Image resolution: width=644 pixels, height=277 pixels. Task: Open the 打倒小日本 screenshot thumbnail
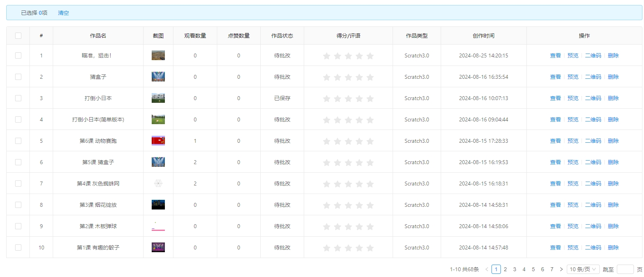[158, 98]
